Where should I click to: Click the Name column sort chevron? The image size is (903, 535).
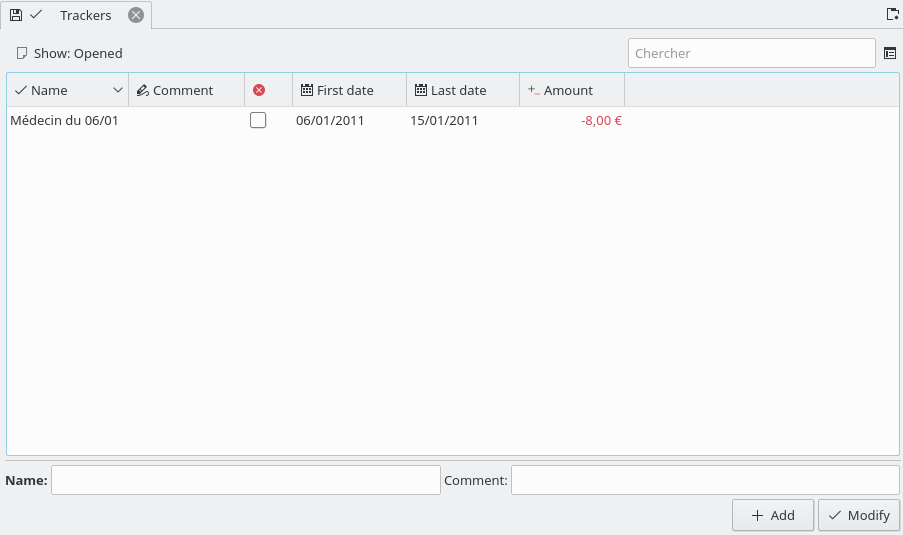click(117, 90)
